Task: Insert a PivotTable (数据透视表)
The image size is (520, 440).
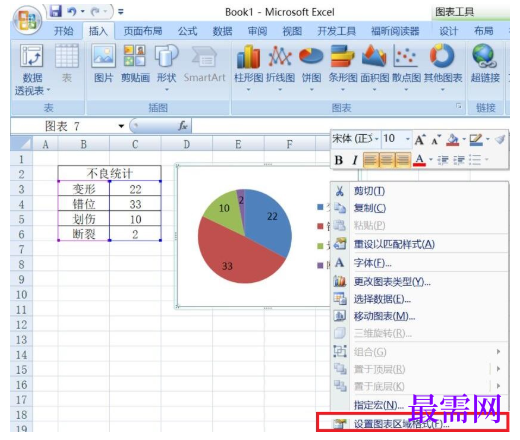Action: 32,70
